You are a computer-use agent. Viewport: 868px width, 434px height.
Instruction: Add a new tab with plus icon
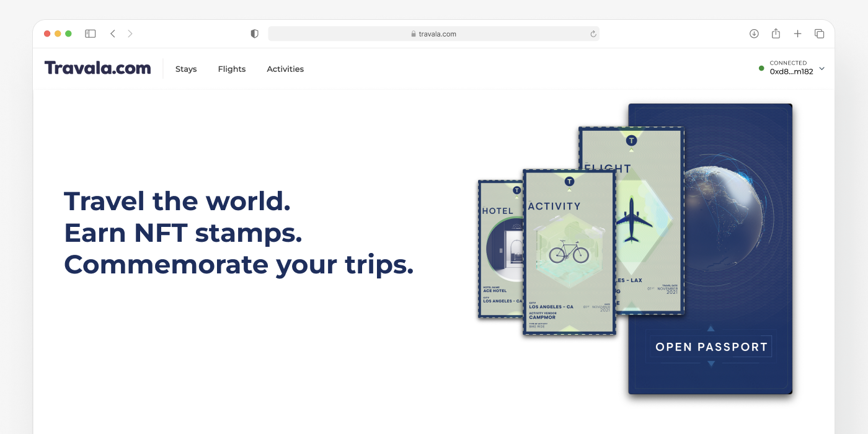click(797, 33)
